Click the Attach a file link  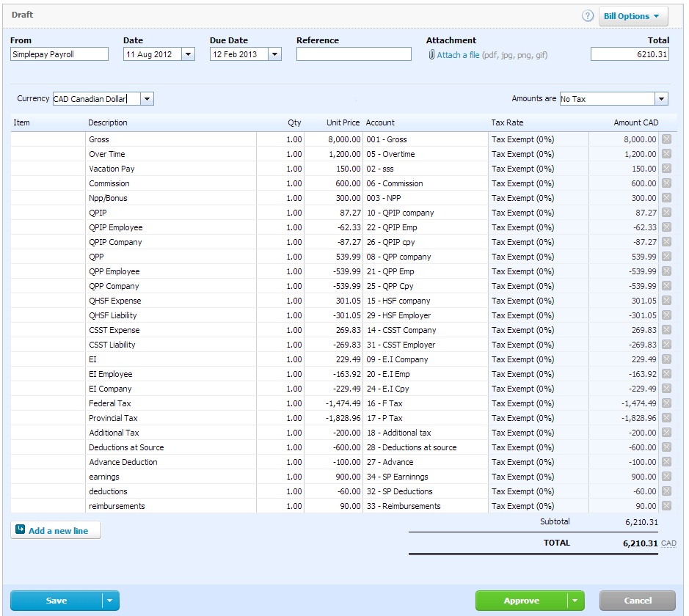point(458,55)
